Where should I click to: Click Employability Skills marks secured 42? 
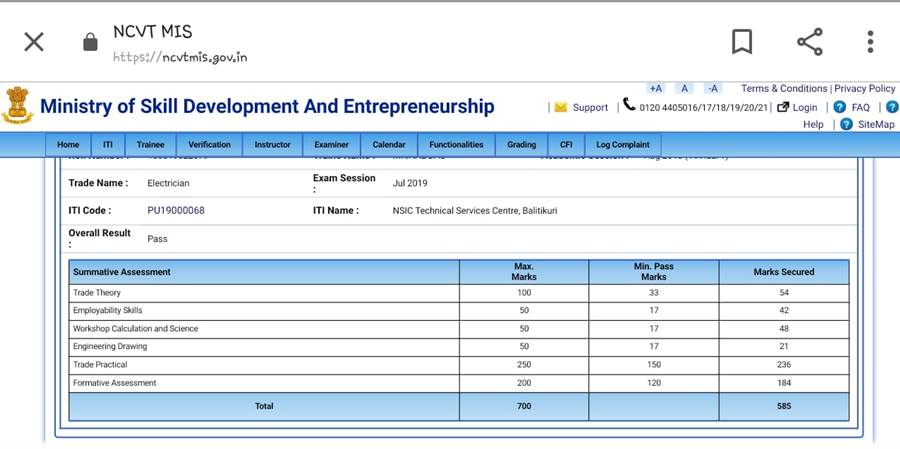(784, 311)
